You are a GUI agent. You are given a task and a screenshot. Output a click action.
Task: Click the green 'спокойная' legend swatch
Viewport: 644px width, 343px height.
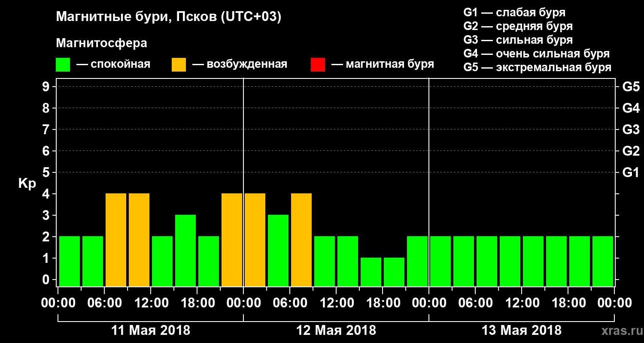[63, 65]
